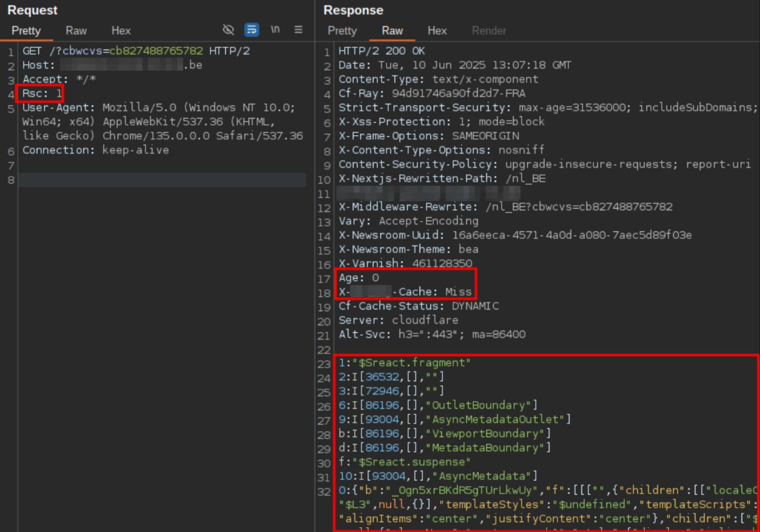Click the Host header line
The width and height of the screenshot is (760, 532).
(112, 65)
